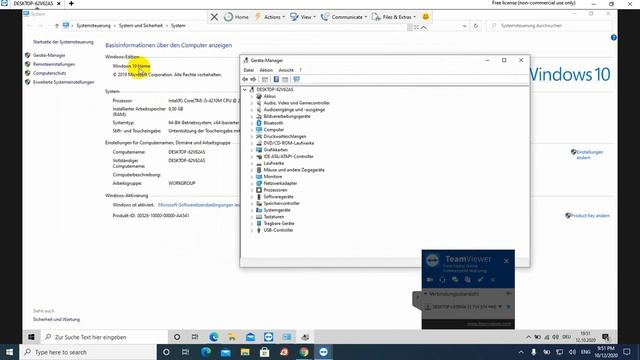Image resolution: width=640 pixels, height=360 pixels.
Task: Open the Ansicht menu in Geräte-Manager
Action: (286, 70)
